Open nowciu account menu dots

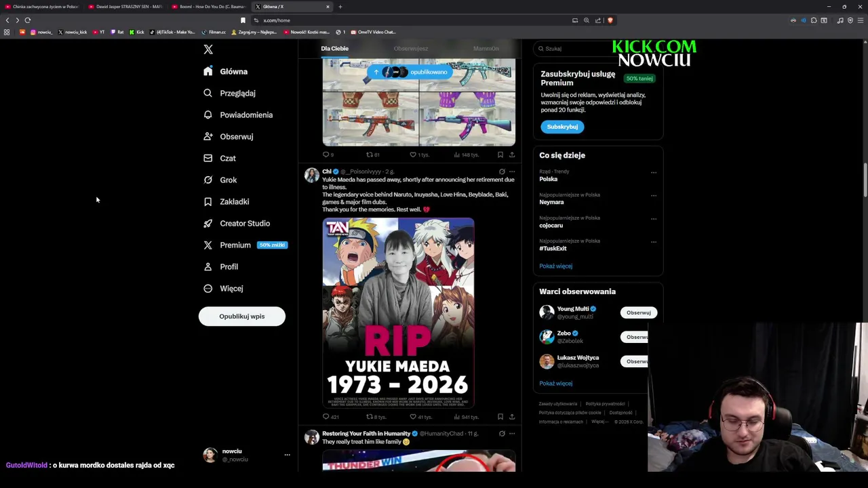(287, 455)
